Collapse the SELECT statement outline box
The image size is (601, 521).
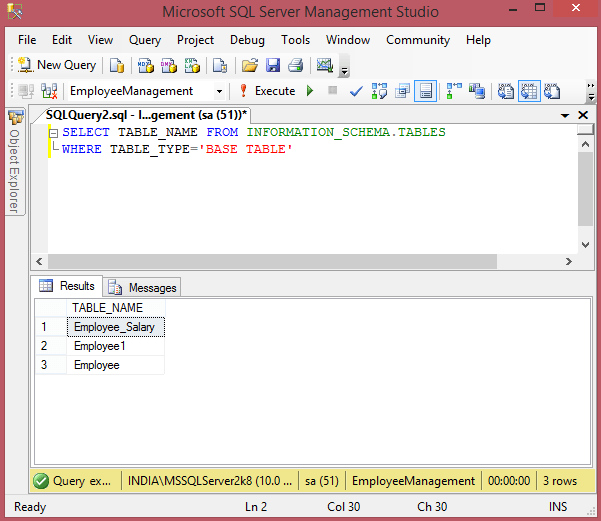coord(54,133)
